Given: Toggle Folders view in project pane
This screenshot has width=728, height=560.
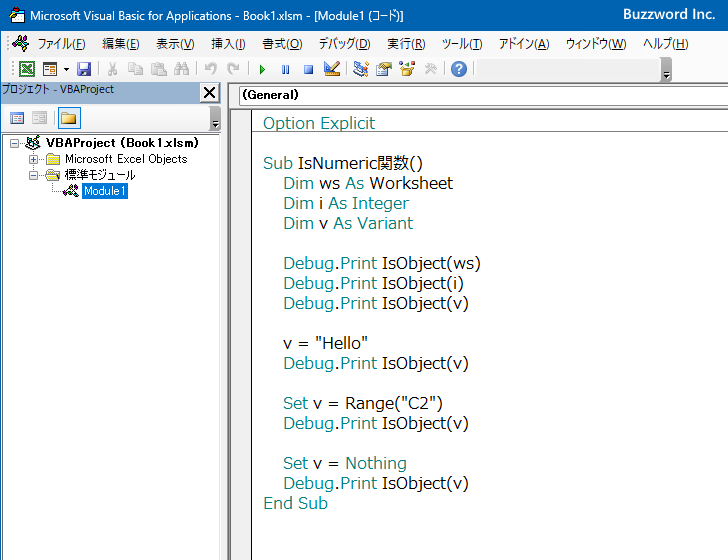Looking at the screenshot, I should [x=69, y=118].
